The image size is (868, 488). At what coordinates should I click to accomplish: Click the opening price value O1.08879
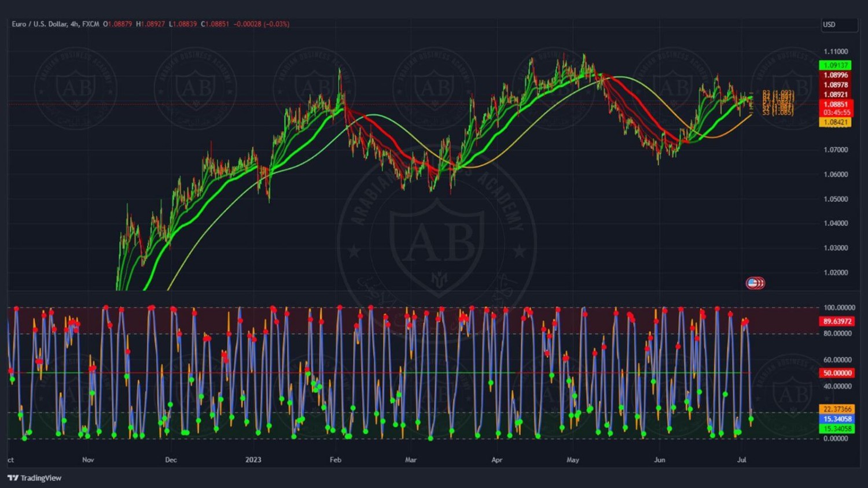[117, 24]
